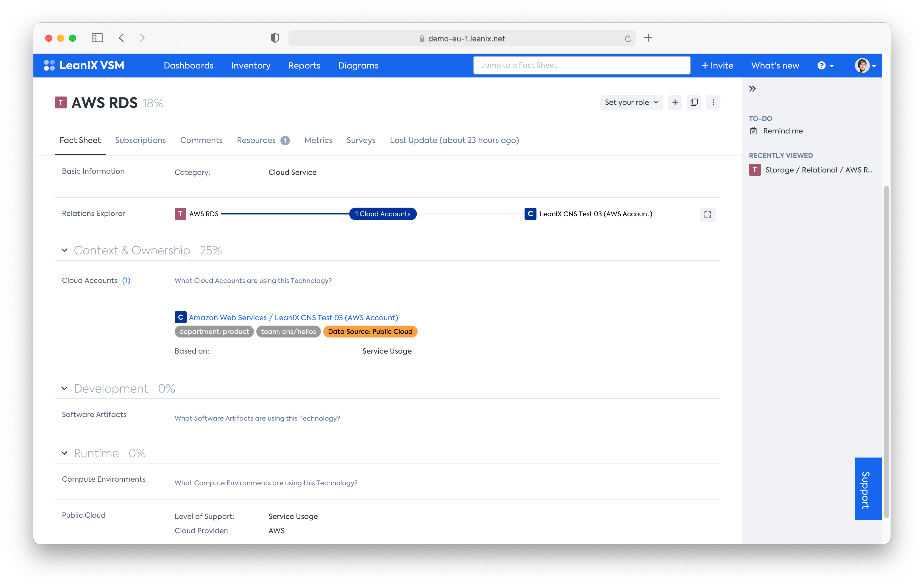The image size is (924, 588).
Task: Click the Remind me link
Action: coord(782,131)
